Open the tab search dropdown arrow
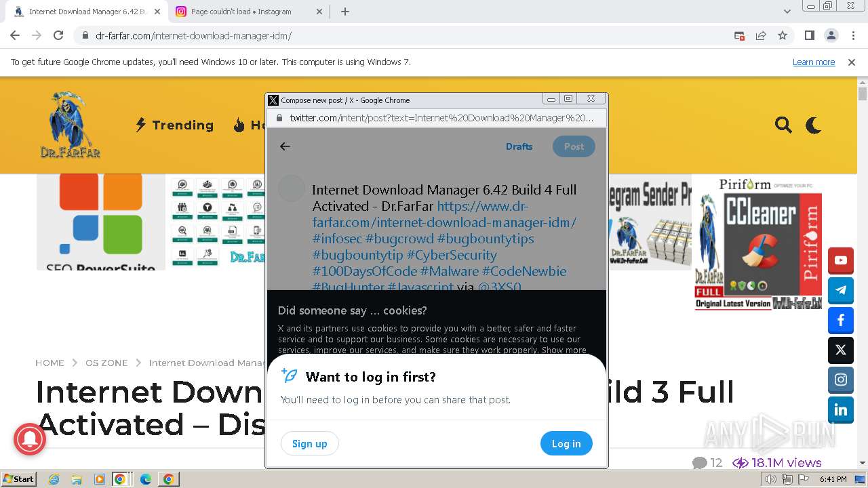This screenshot has width=868, height=488. 787,12
